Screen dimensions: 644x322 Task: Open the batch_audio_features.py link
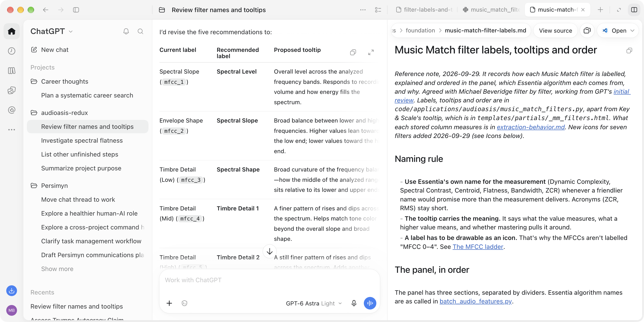(475, 301)
